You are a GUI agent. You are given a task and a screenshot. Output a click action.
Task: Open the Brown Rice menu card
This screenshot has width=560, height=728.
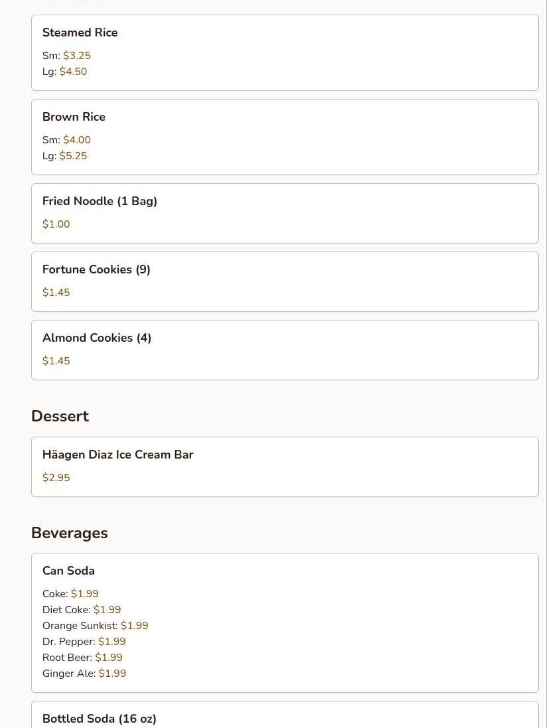click(x=74, y=117)
